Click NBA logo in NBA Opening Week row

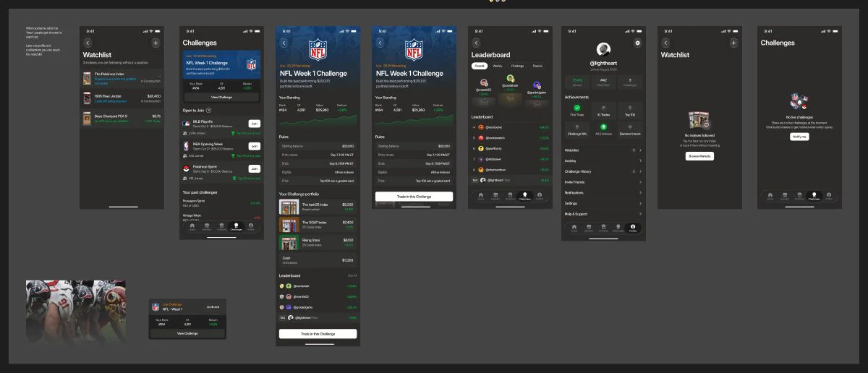187,146
